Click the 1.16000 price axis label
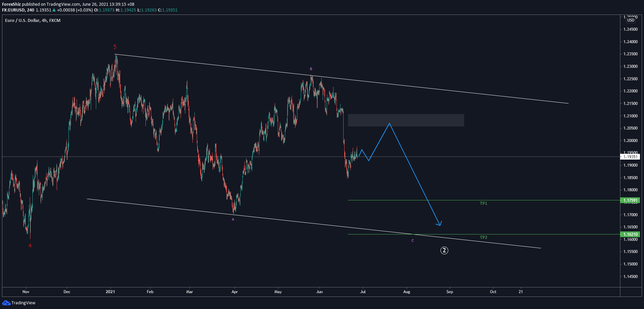The image size is (644, 309). [630, 240]
